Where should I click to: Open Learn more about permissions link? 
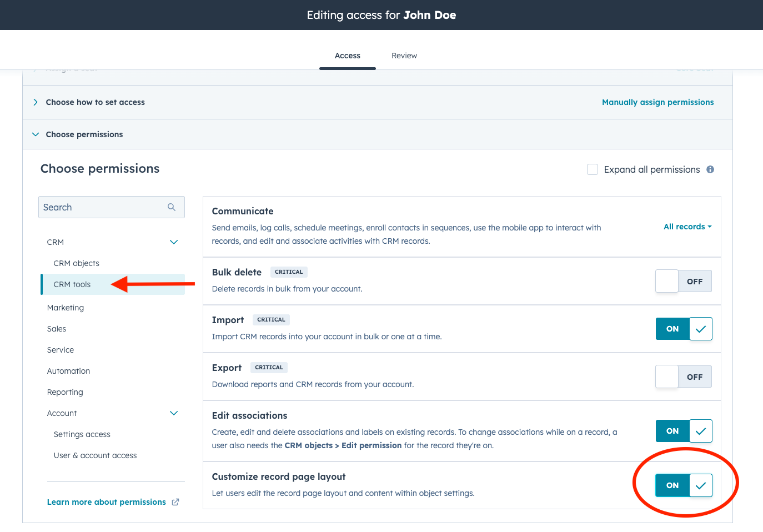coord(107,502)
